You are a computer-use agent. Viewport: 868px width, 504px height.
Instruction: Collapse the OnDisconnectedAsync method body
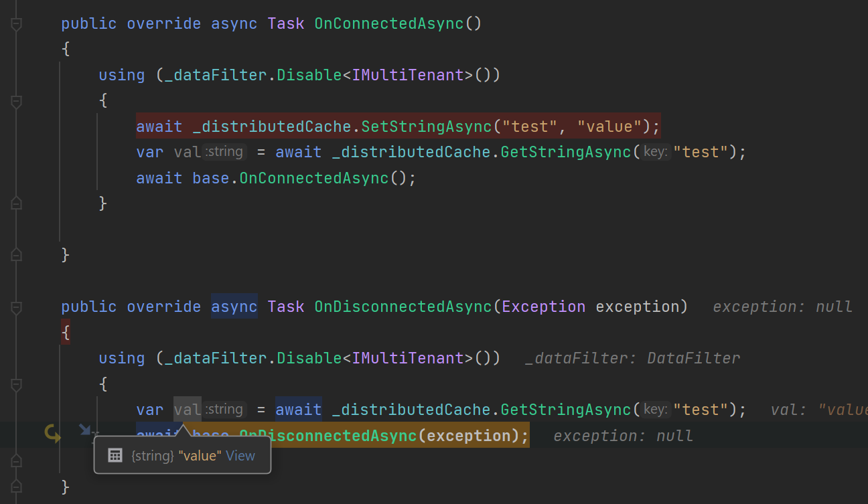point(15,306)
